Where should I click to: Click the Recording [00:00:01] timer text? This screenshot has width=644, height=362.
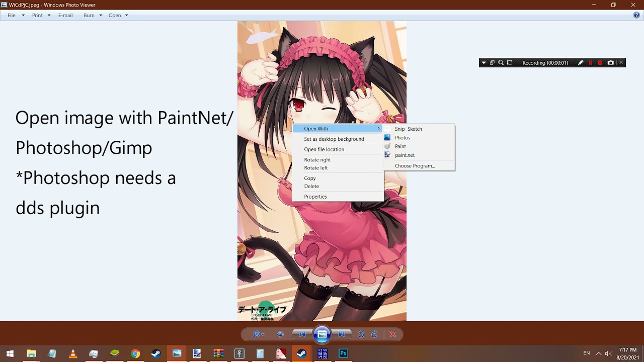545,63
